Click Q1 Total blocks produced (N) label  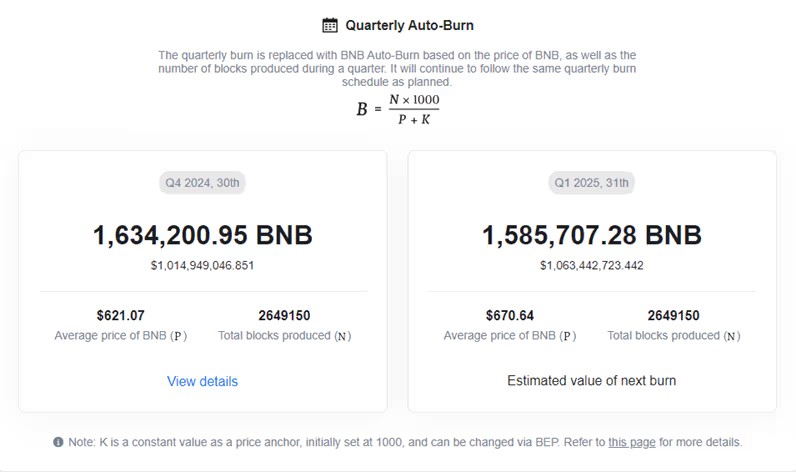(x=674, y=335)
